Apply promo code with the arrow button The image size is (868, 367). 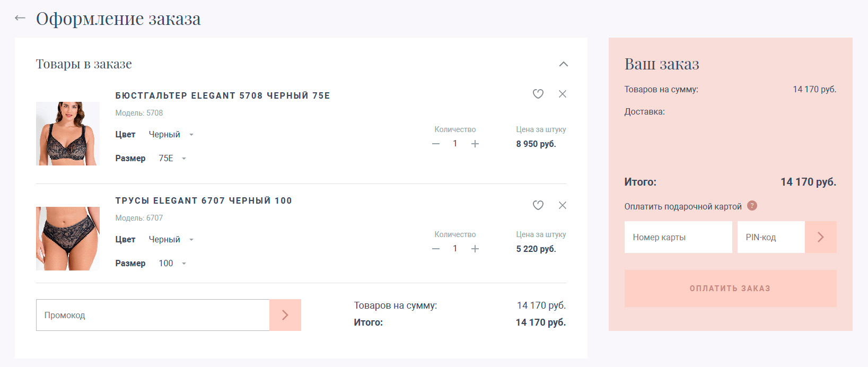(285, 315)
